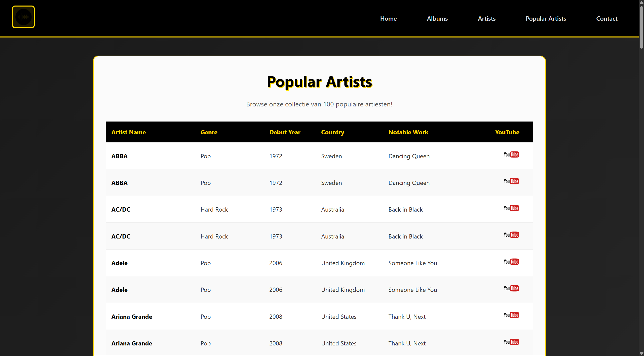Click the scrollbar up arrow
Viewport: 644px width, 356px height.
tap(641, 3)
